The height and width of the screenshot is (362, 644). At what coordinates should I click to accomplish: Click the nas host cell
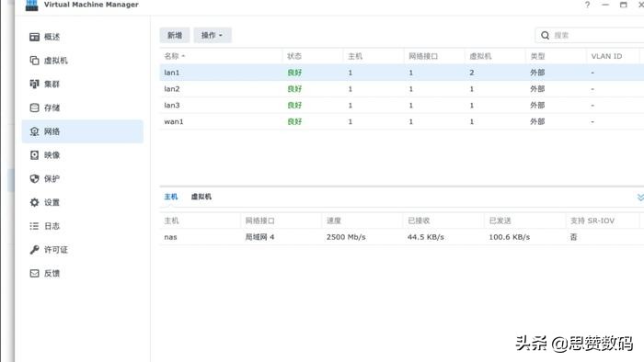170,237
